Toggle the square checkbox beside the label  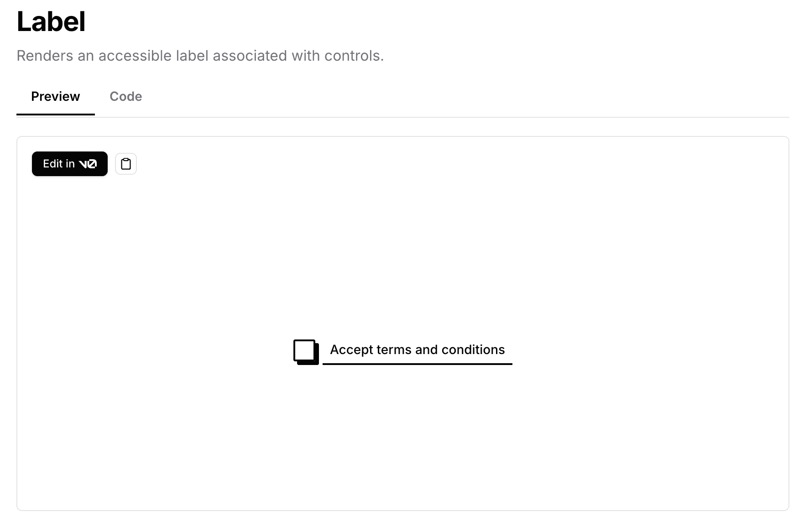coord(304,350)
